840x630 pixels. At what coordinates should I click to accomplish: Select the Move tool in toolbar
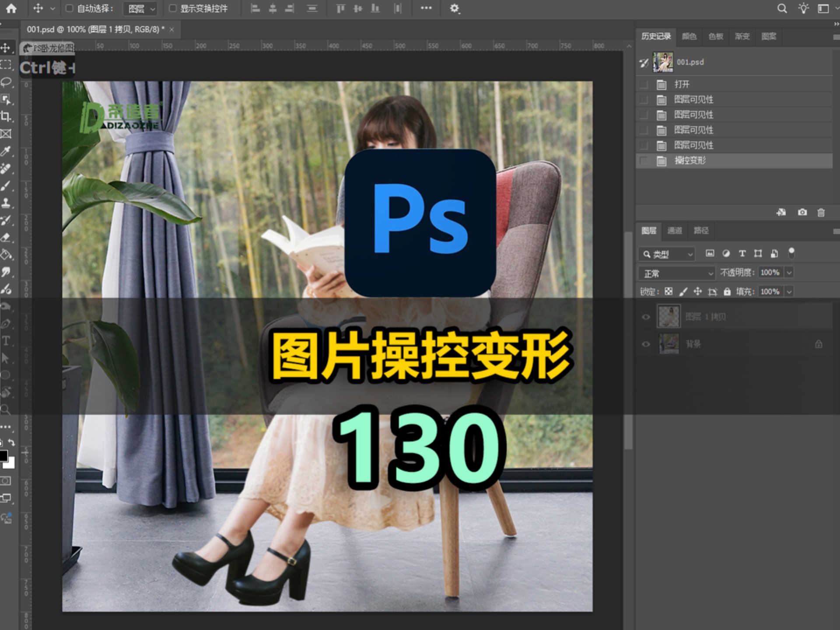(x=6, y=48)
